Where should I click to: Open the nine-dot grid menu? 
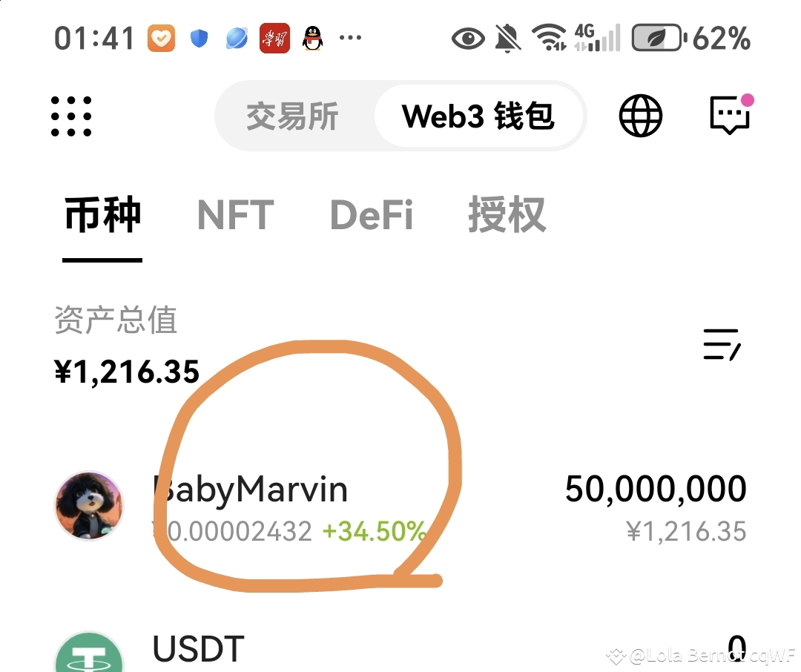point(71,116)
